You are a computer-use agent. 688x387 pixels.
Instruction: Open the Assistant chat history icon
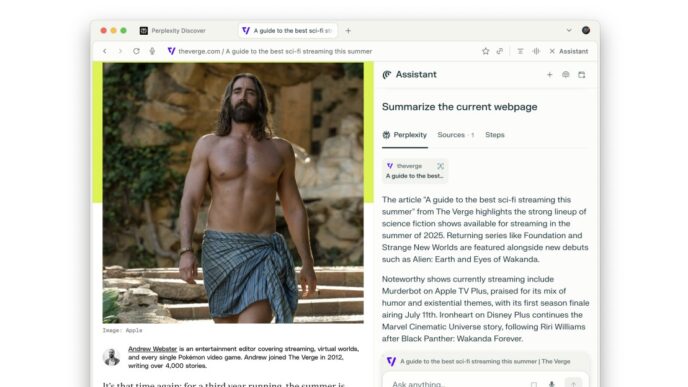coord(566,75)
